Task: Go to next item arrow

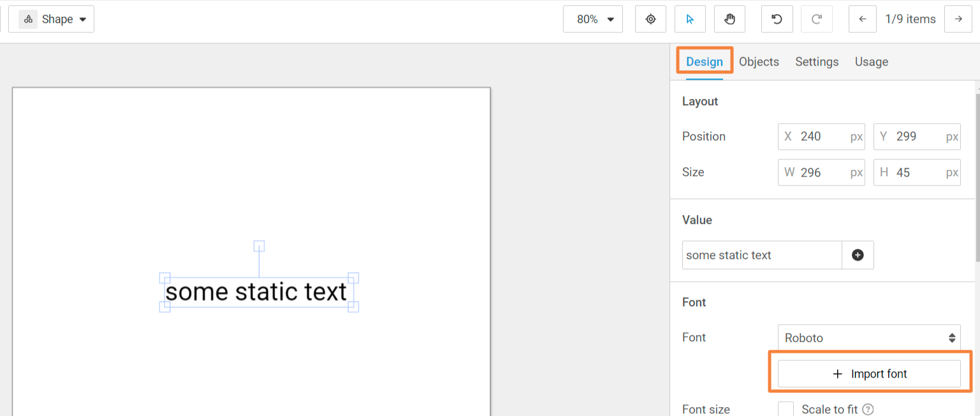Action: [x=958, y=19]
